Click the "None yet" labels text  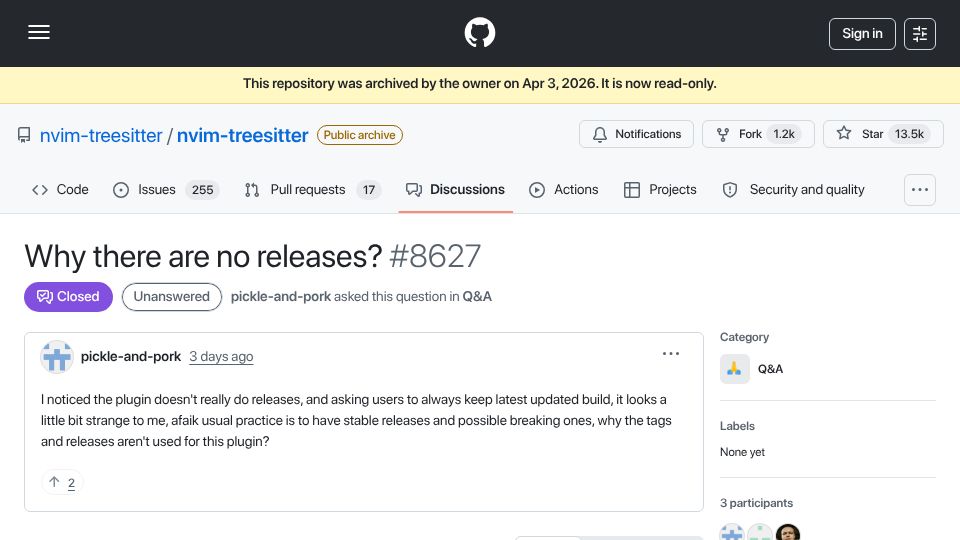pos(742,452)
